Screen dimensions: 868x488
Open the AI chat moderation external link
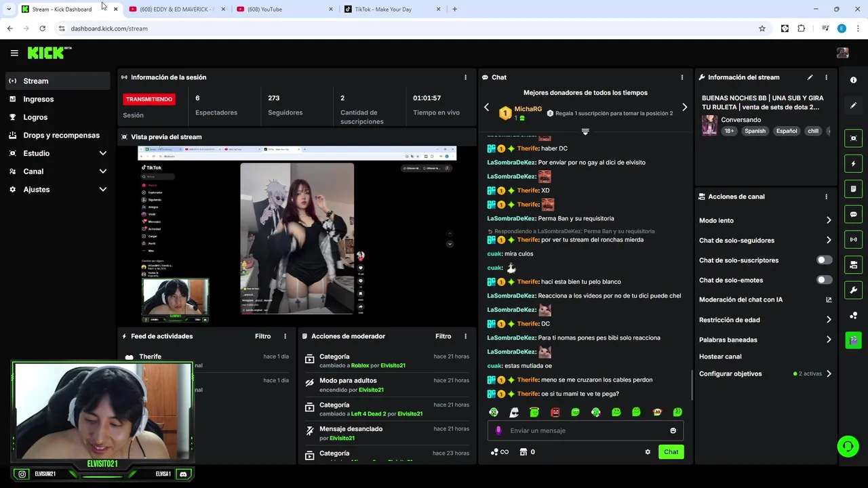(829, 300)
